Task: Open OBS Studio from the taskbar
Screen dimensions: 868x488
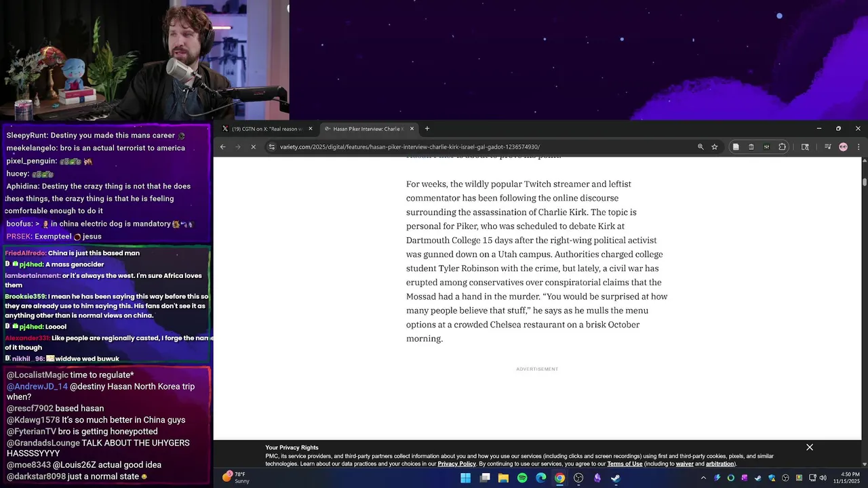Action: [578, 478]
